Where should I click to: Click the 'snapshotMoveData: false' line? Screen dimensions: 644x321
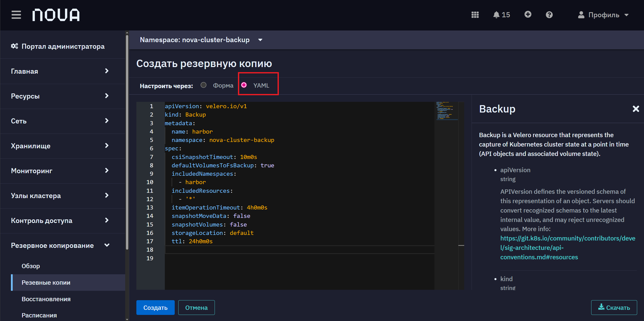tap(211, 216)
